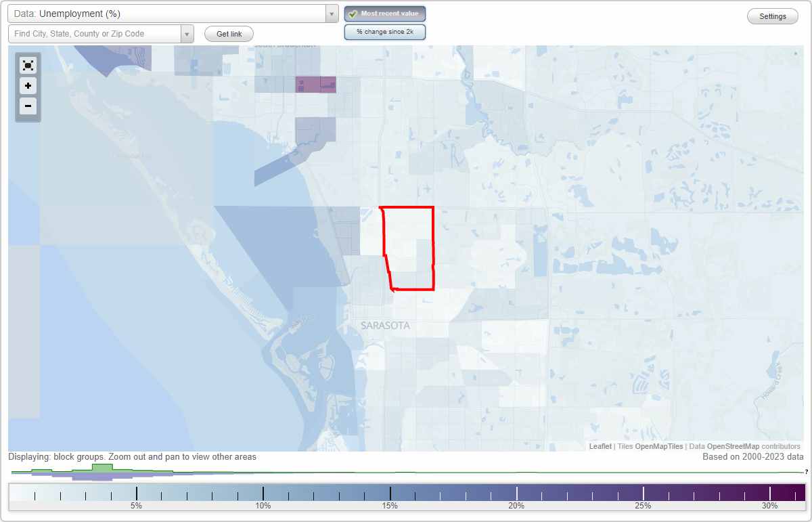812x522 pixels.
Task: Zoom out using the minus map control
Action: 28,106
